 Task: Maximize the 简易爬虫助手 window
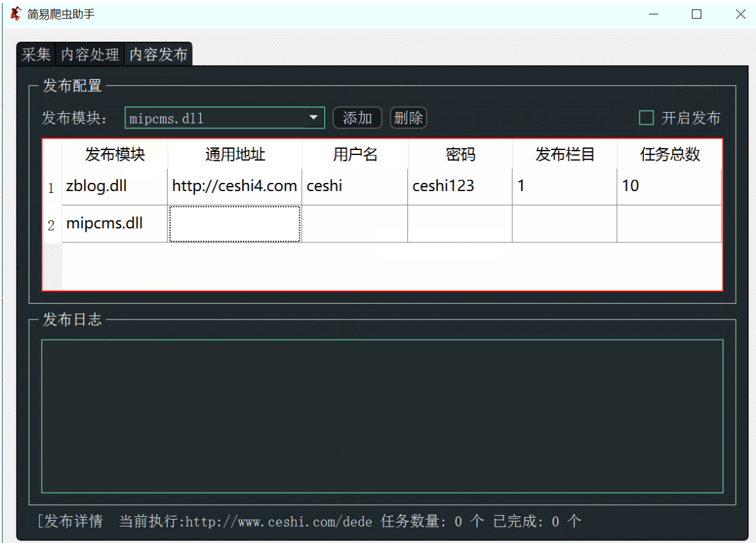coord(697,15)
